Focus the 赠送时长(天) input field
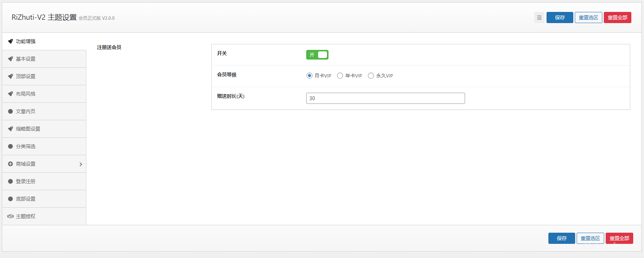644x258 pixels. (385, 98)
